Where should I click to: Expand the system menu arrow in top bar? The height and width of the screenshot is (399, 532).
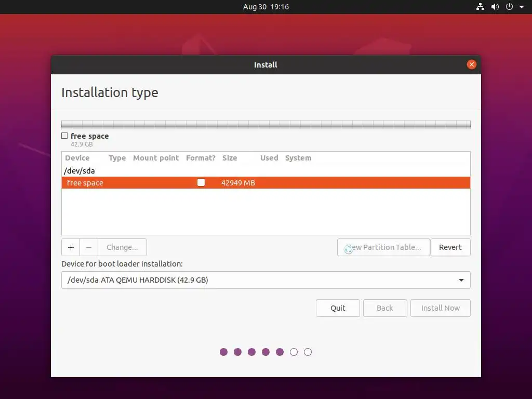pos(522,7)
